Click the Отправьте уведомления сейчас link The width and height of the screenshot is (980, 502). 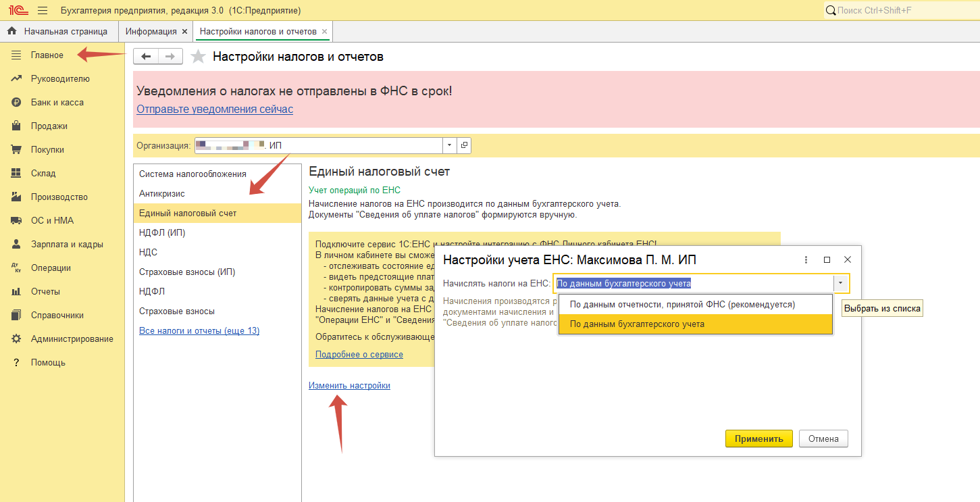[x=215, y=109]
